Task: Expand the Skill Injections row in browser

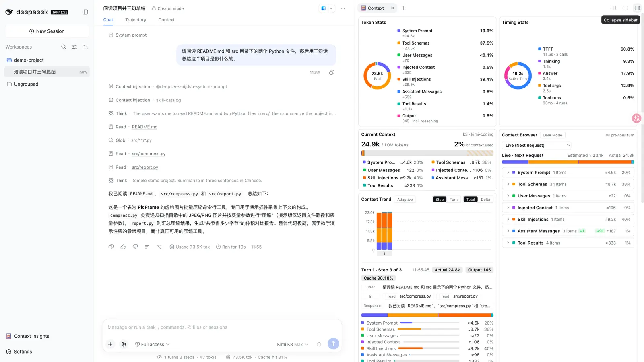Action: click(568, 220)
